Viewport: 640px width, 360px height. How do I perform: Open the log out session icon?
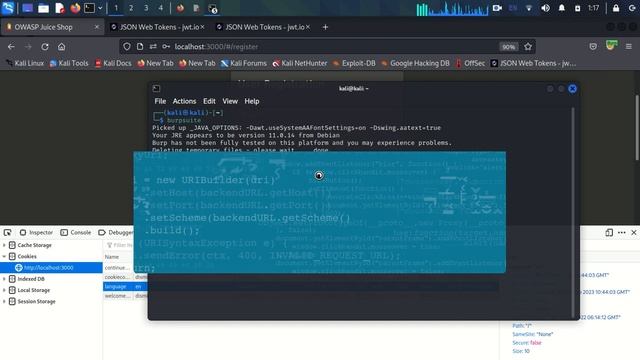point(632,8)
